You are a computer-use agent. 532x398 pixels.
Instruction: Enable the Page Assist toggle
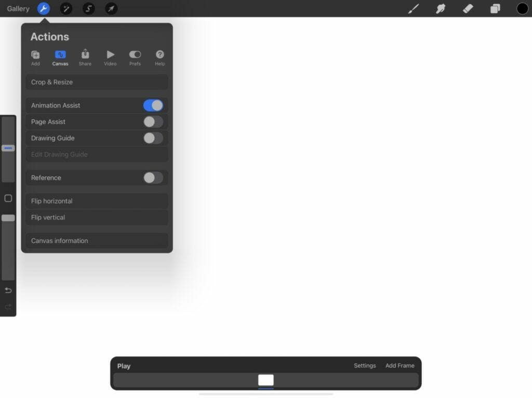click(153, 122)
